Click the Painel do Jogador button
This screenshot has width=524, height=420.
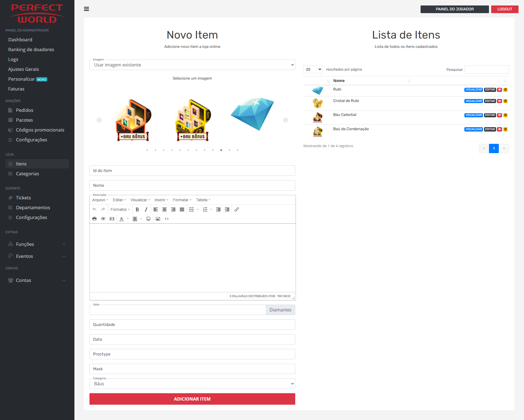coord(454,9)
